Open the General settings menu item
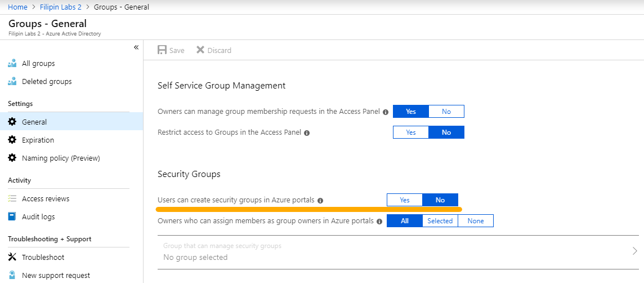 (x=34, y=122)
